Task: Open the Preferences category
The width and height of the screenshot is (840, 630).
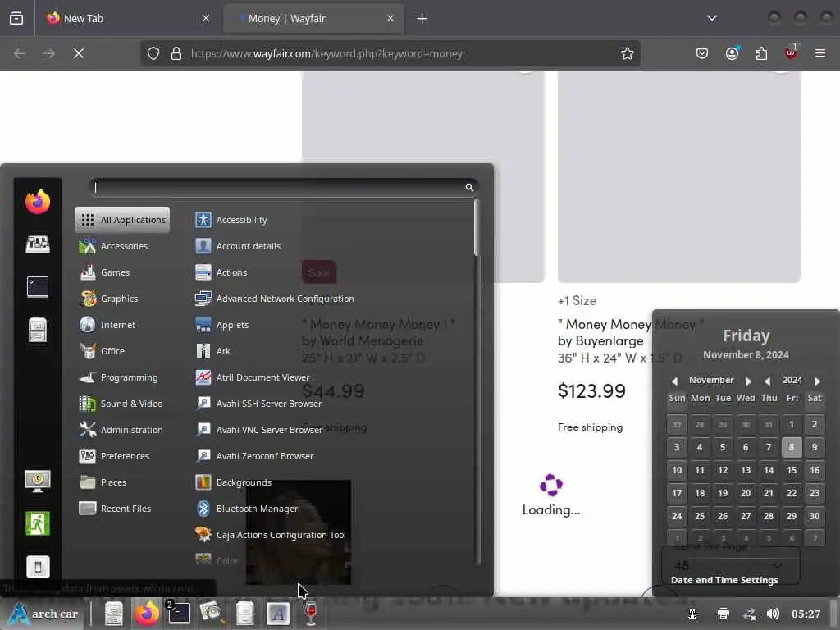Action: click(x=123, y=456)
